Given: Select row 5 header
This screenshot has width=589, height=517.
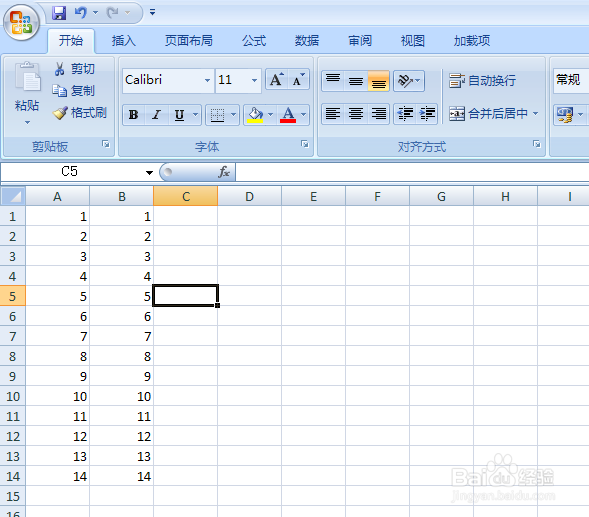Looking at the screenshot, I should pyautogui.click(x=12, y=296).
